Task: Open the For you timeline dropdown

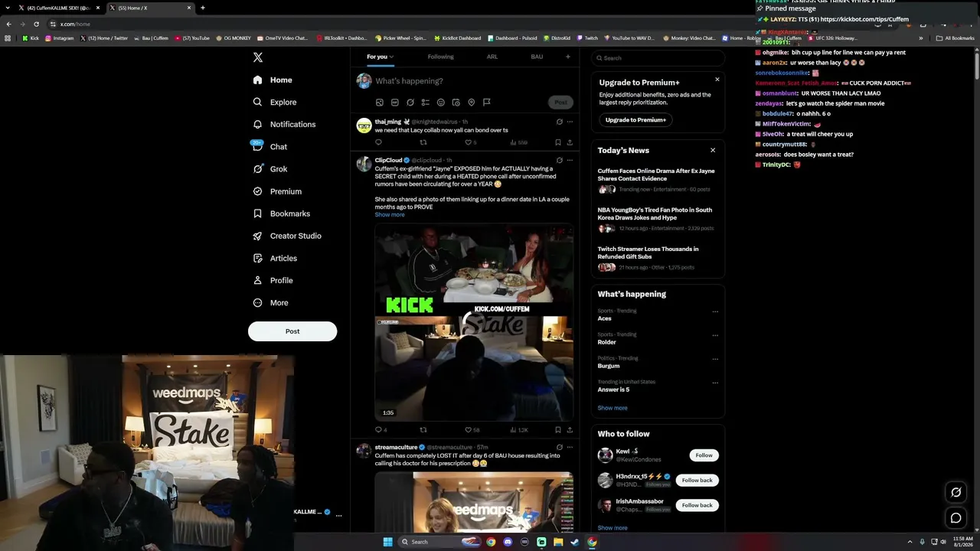Action: 380,57
